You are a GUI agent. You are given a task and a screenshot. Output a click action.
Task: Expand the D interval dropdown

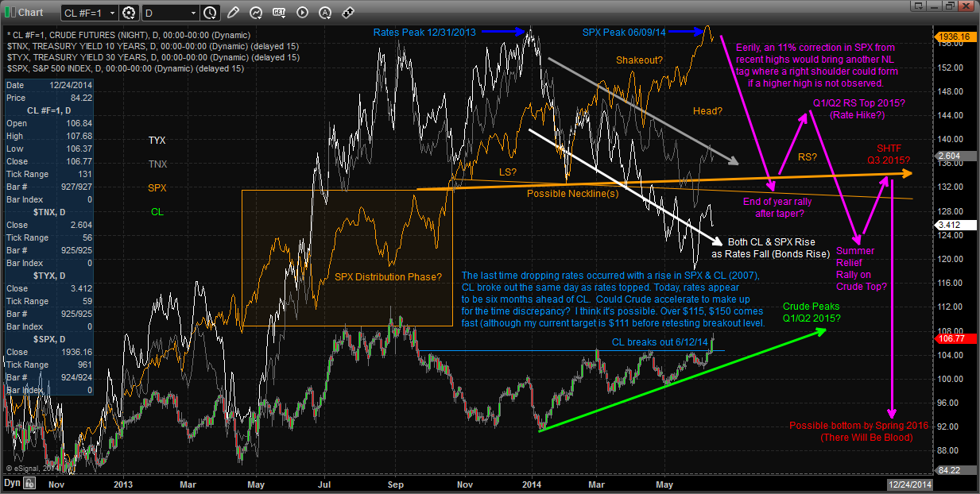coord(194,13)
